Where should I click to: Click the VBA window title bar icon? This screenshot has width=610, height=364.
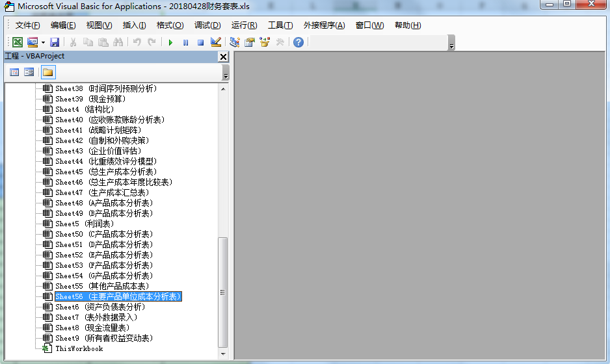(9, 6)
